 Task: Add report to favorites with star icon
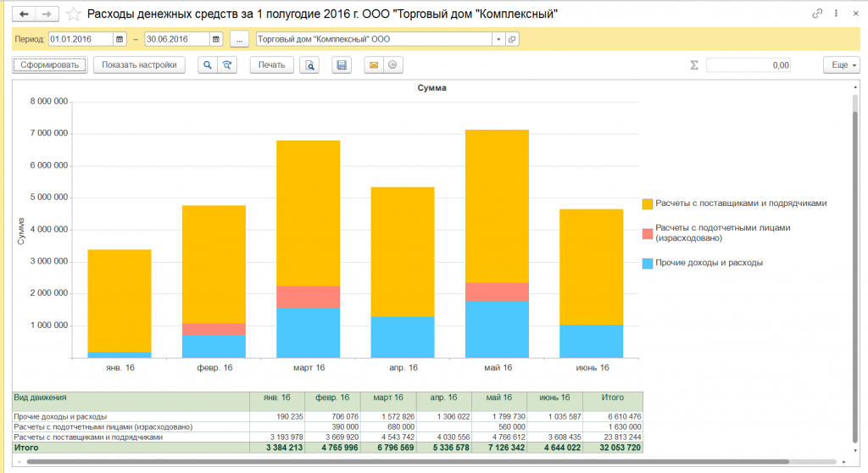(x=75, y=14)
